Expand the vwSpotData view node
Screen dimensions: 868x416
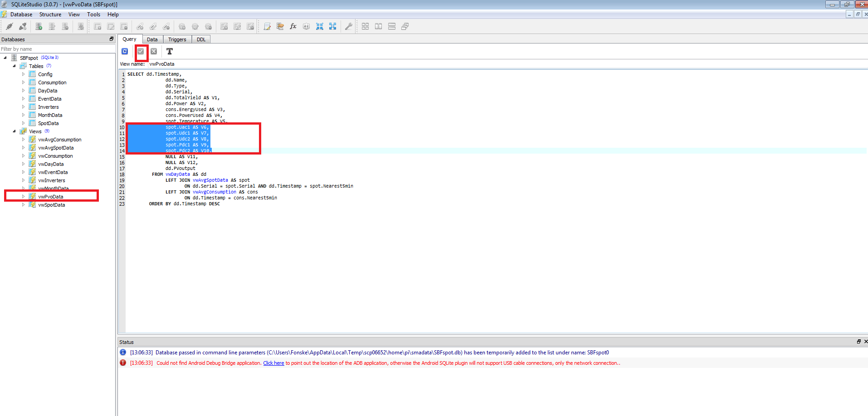(x=23, y=204)
